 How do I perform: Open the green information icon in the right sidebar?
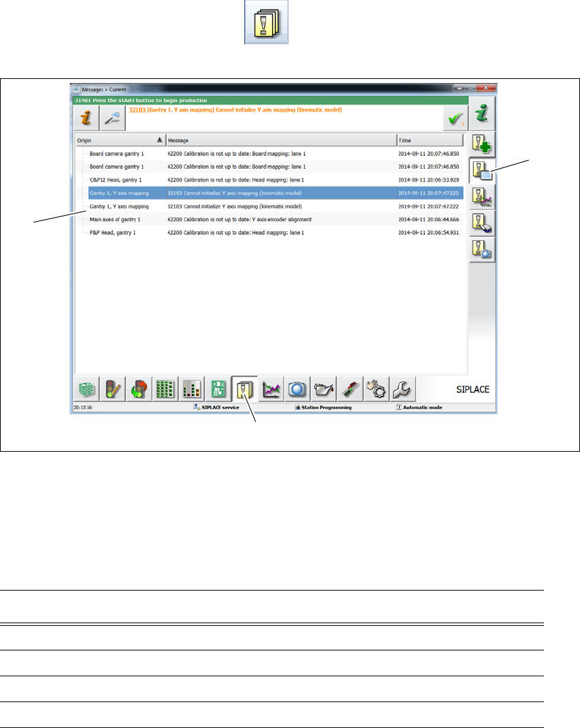click(482, 114)
